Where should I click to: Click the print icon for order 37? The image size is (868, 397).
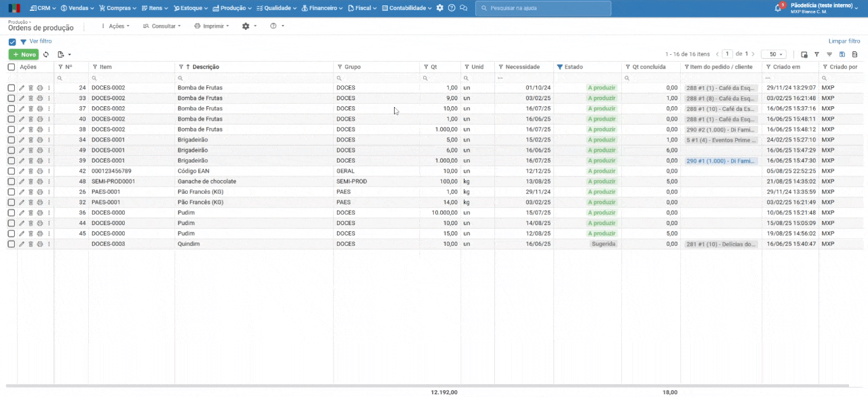click(x=39, y=109)
